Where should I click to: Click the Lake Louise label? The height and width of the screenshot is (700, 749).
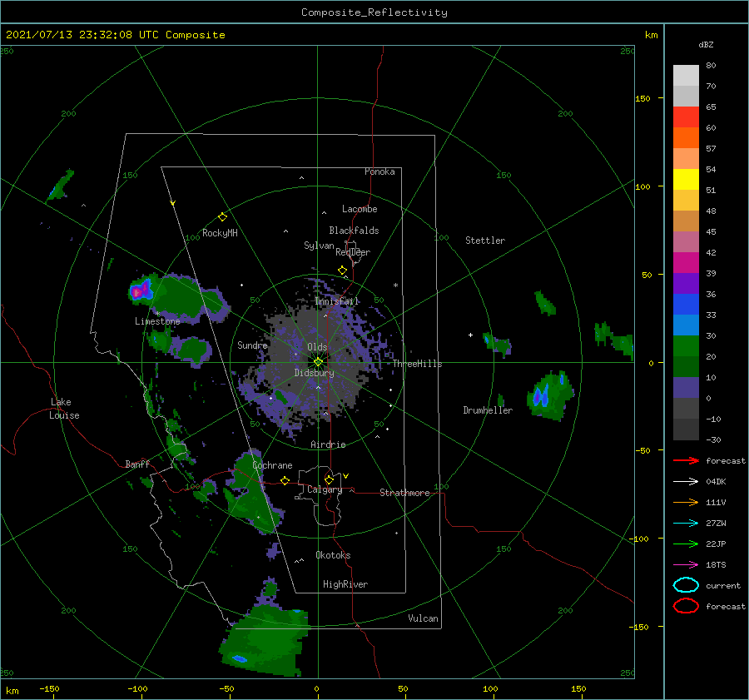[x=64, y=409]
